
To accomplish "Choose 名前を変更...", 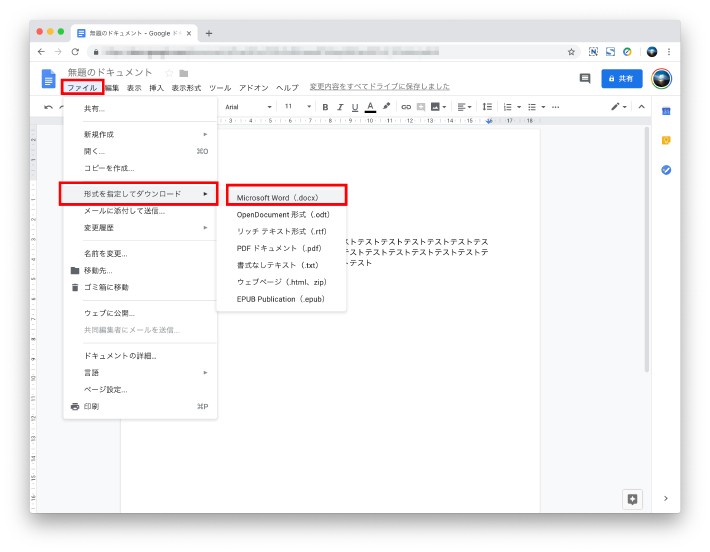I will (x=140, y=254).
